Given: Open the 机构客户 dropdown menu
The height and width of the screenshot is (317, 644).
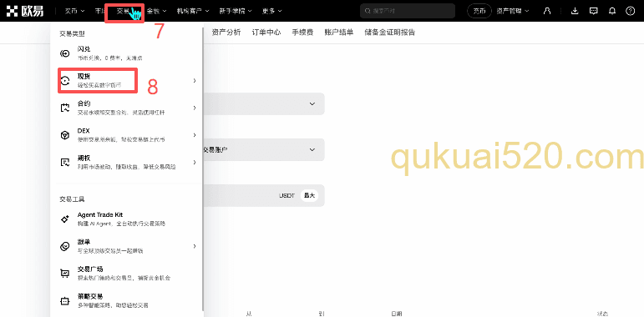Looking at the screenshot, I should coord(193,11).
